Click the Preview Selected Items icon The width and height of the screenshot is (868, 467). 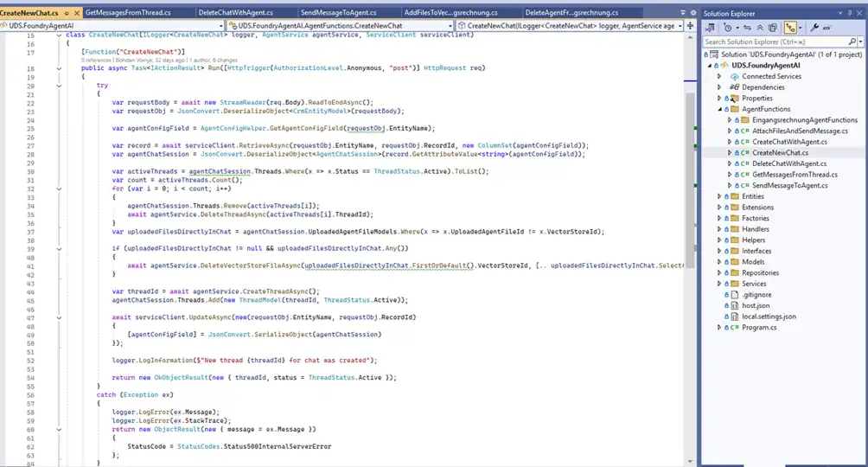[827, 28]
